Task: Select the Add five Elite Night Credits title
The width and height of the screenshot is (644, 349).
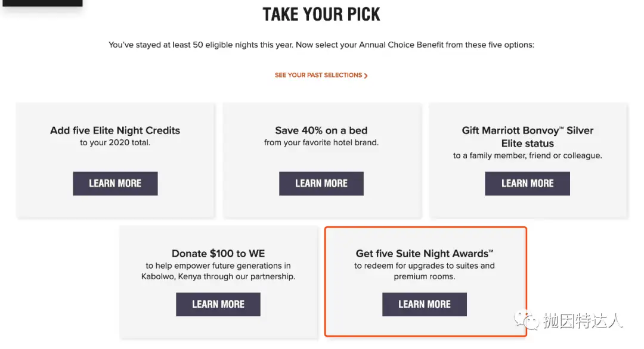Action: pyautogui.click(x=115, y=130)
